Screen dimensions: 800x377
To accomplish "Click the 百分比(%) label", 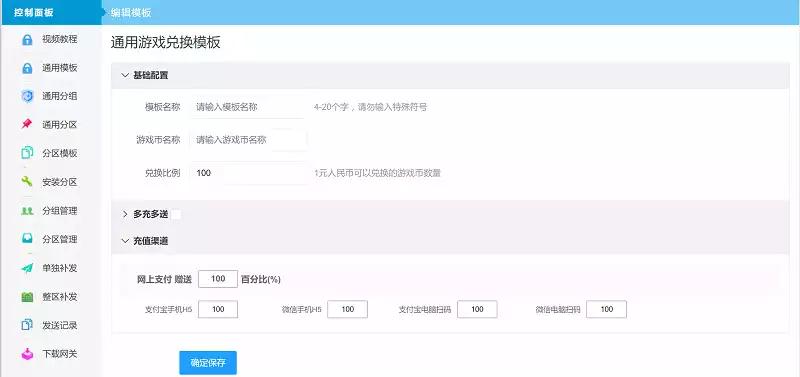I will pos(261,279).
